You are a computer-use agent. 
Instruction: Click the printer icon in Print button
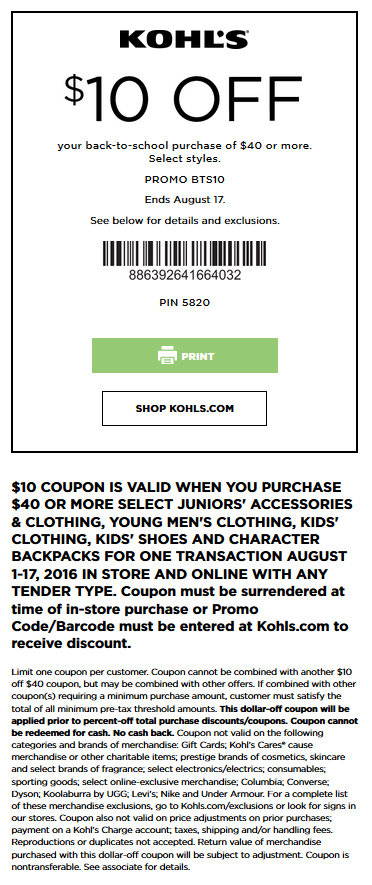[167, 356]
